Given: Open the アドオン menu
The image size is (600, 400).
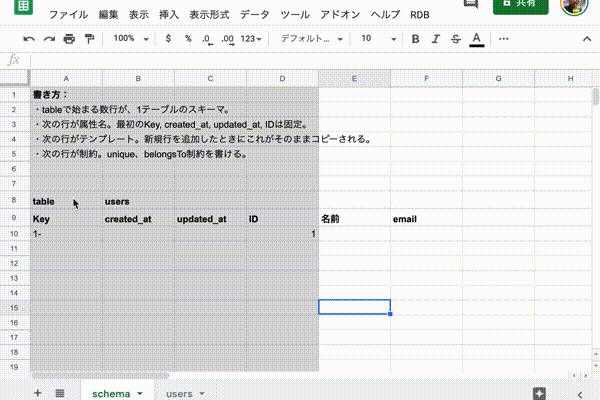Looking at the screenshot, I should coord(340,15).
